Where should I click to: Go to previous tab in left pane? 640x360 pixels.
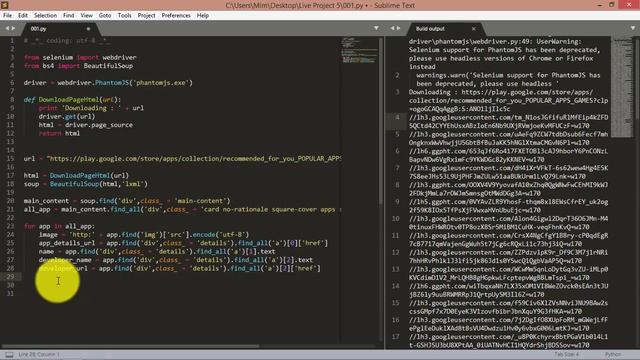click(x=7, y=28)
